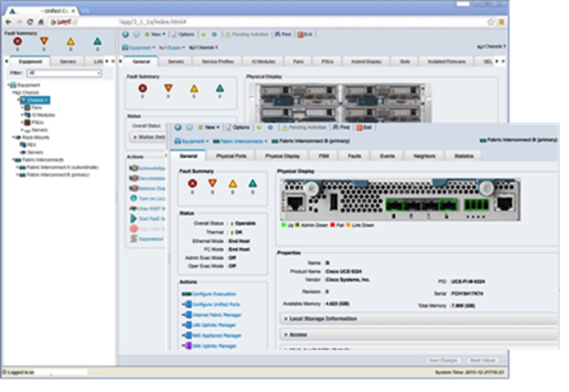Click the Pending Activities warning icon in front toolbar
The height and width of the screenshot is (392, 569).
pos(284,127)
